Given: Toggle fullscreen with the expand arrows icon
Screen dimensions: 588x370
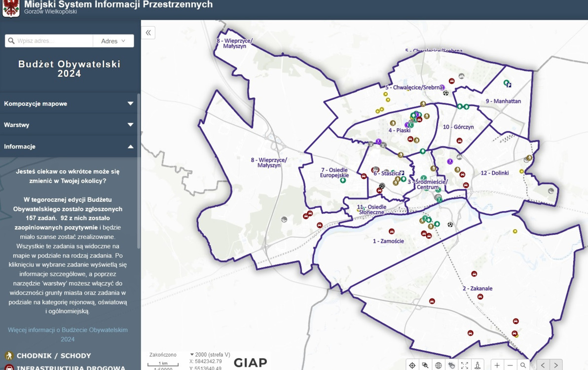Looking at the screenshot, I should [x=465, y=365].
